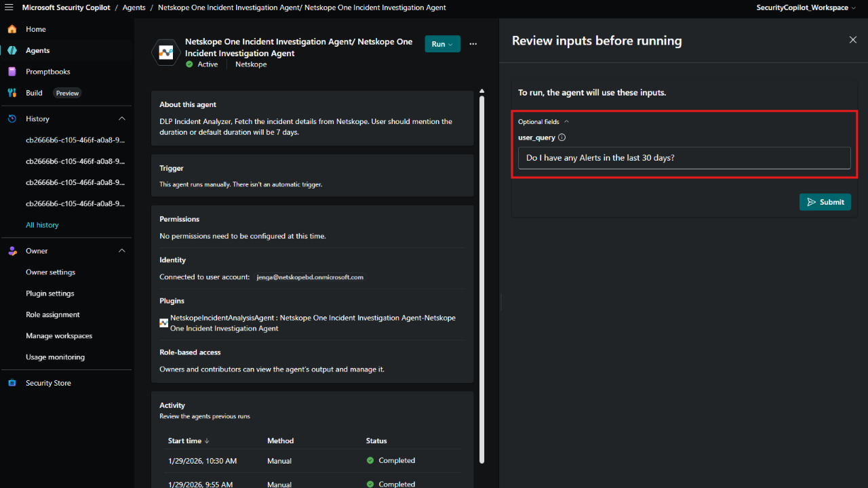Viewport: 868px width, 488px height.
Task: Click the Agents icon in sidebar
Action: 12,50
